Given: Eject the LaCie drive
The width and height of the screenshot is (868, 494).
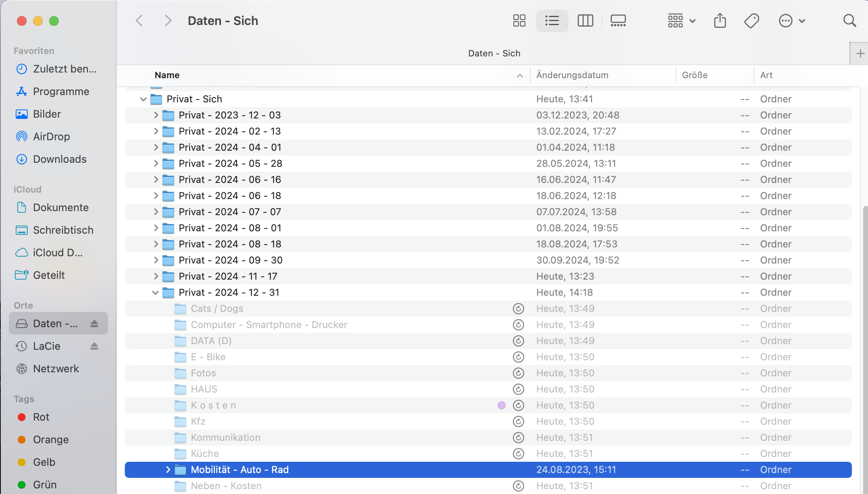Looking at the screenshot, I should click(x=94, y=346).
